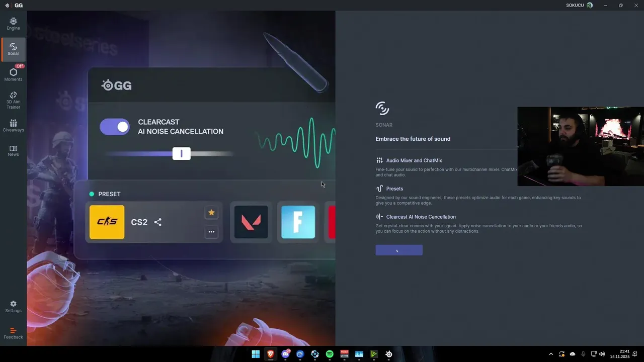Viewport: 644px width, 362px height.
Task: Open the News sidebar section
Action: (13, 151)
